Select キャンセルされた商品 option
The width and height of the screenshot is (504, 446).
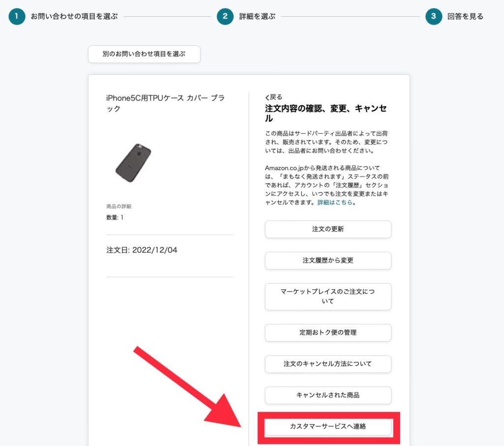[x=328, y=395]
